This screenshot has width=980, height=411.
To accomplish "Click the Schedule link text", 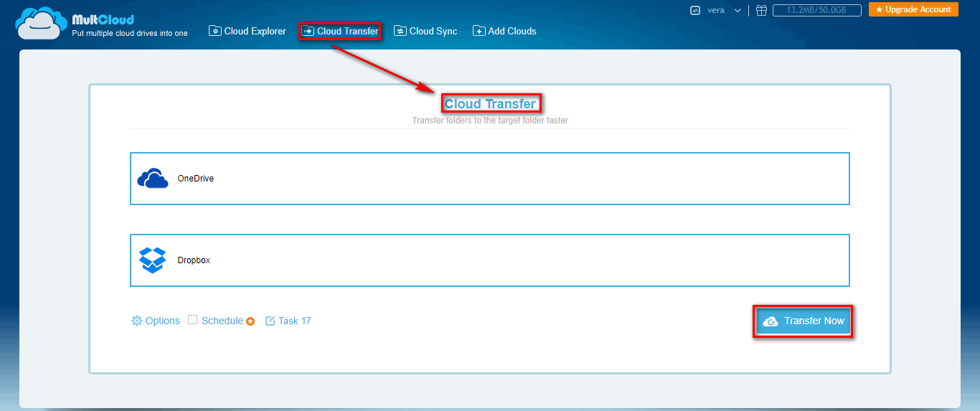I will [222, 321].
